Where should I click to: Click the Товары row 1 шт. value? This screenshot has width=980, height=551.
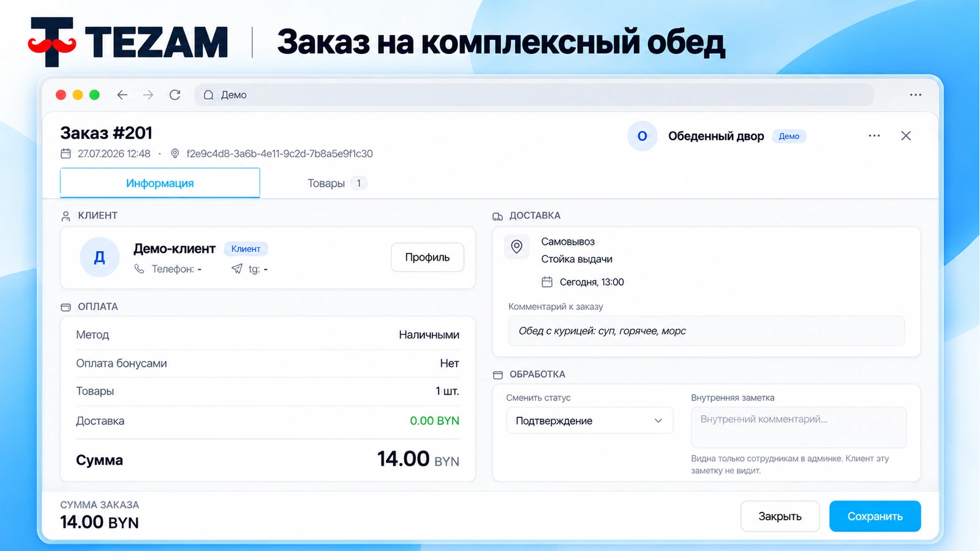click(447, 391)
